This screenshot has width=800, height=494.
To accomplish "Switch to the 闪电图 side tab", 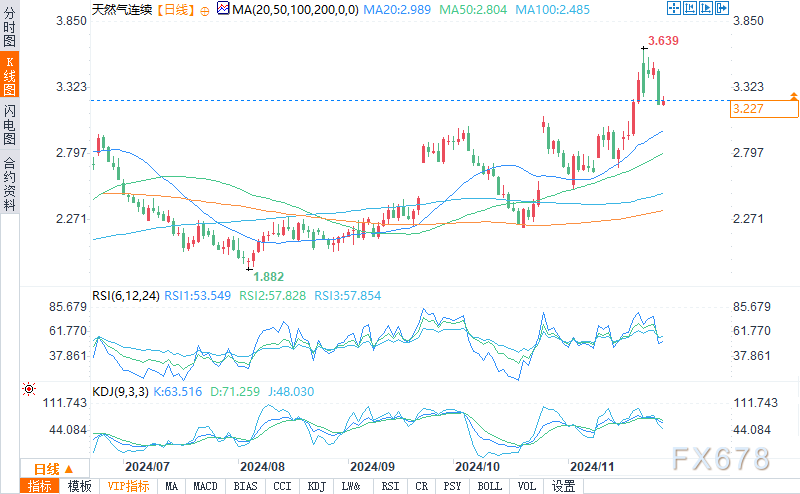I will [9, 123].
